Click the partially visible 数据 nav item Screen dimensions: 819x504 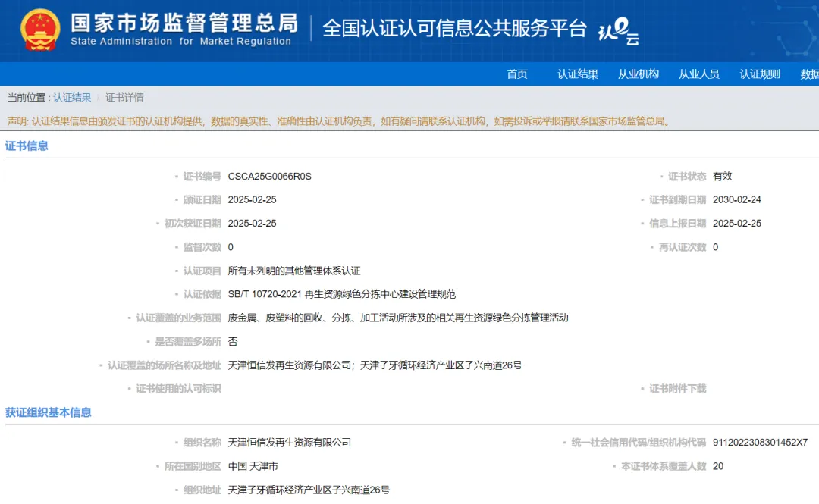(809, 74)
